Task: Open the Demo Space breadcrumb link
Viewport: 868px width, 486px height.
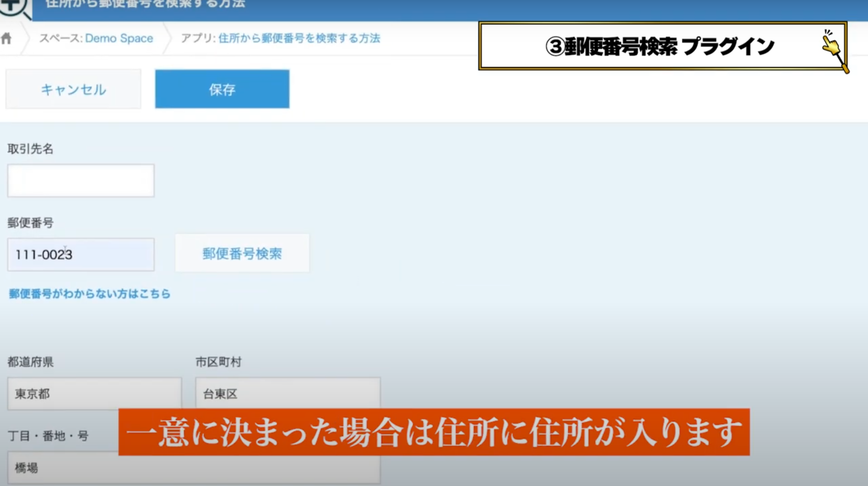Action: point(119,38)
